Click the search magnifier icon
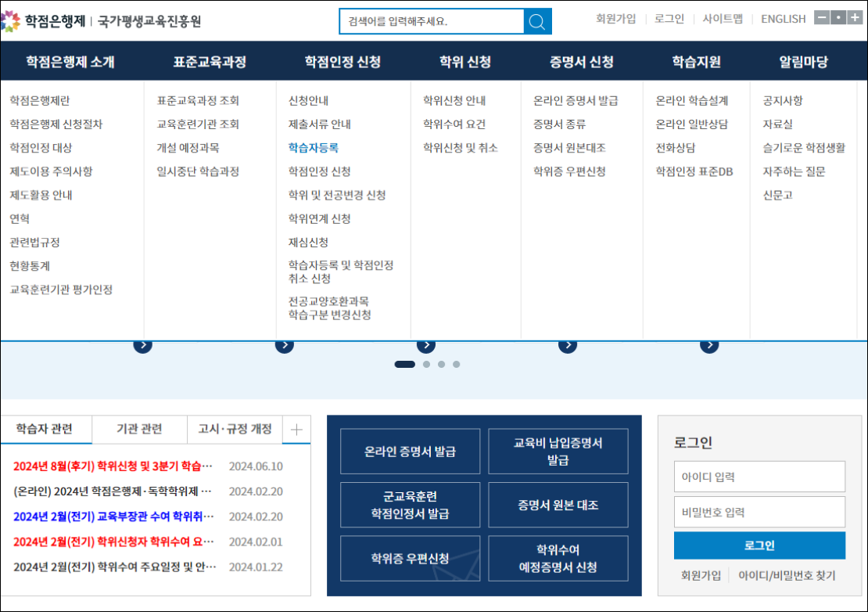 point(537,22)
